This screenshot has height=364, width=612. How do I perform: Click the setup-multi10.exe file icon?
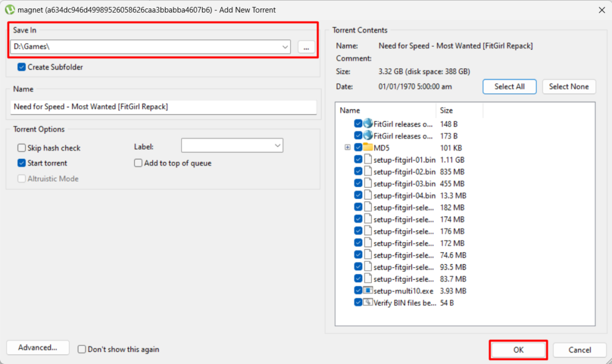368,290
